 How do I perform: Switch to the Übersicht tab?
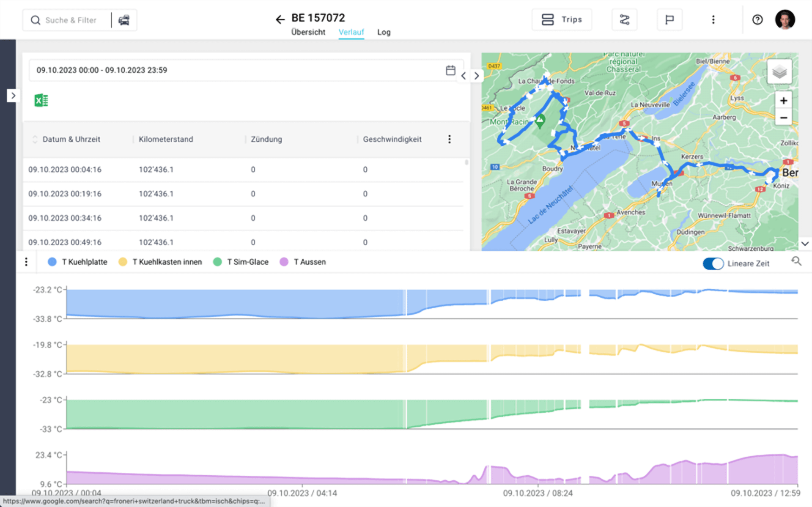pyautogui.click(x=308, y=32)
